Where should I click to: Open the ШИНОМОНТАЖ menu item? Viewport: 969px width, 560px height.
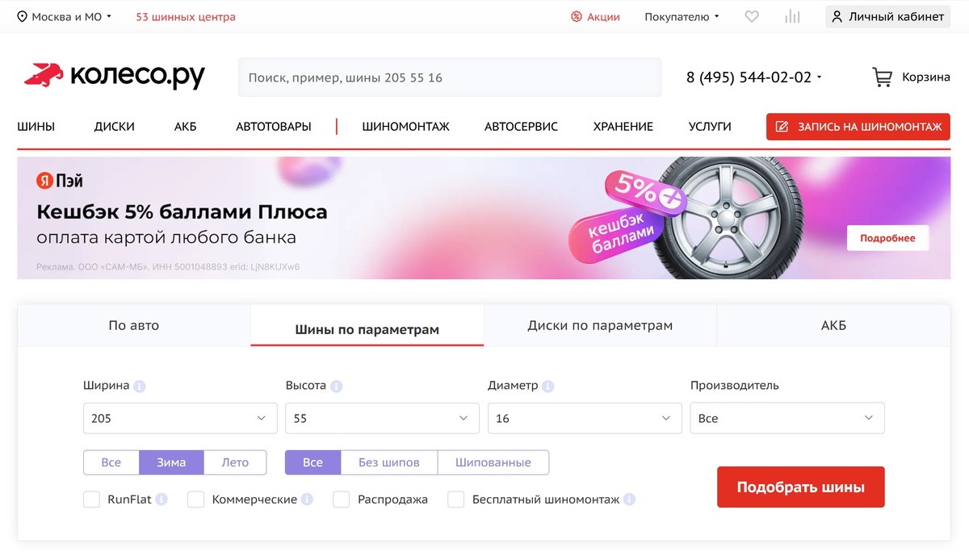[406, 127]
